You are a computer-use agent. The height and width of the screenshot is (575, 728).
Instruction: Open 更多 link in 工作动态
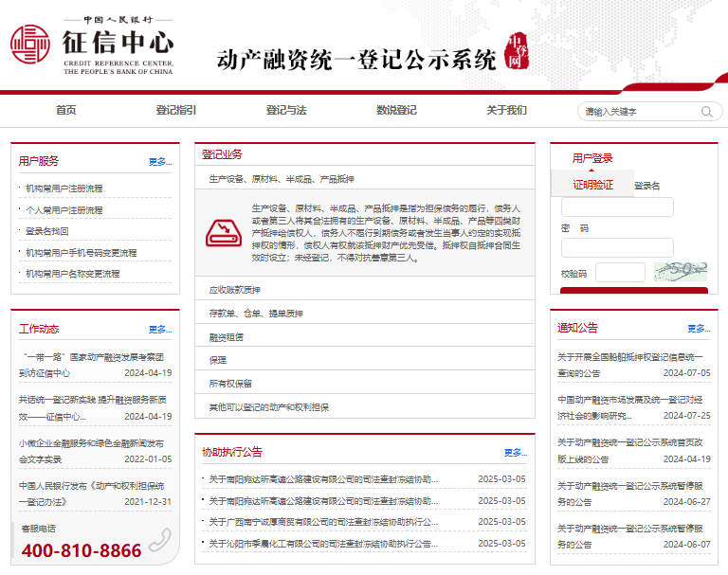pos(160,330)
